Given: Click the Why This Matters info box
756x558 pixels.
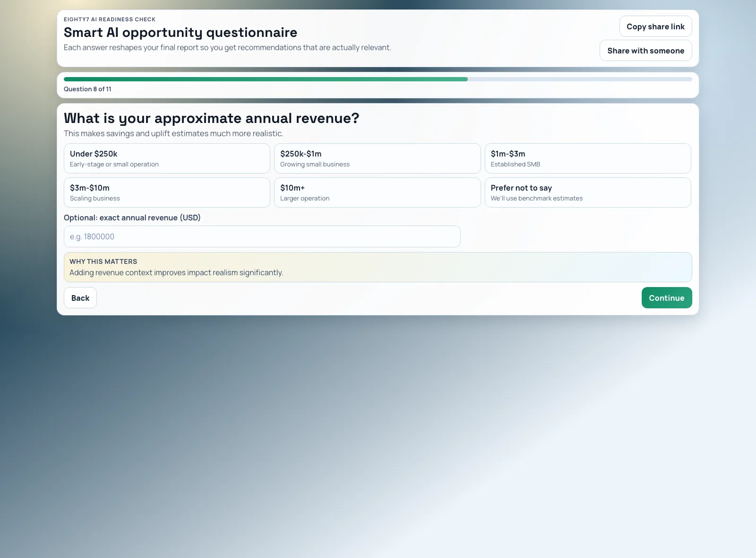Looking at the screenshot, I should tap(378, 267).
